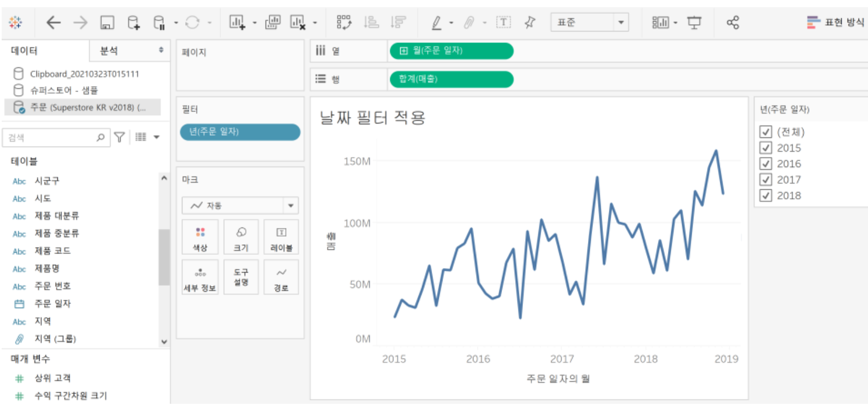Select the 시군구 field
This screenshot has height=406, width=868.
tap(47, 181)
